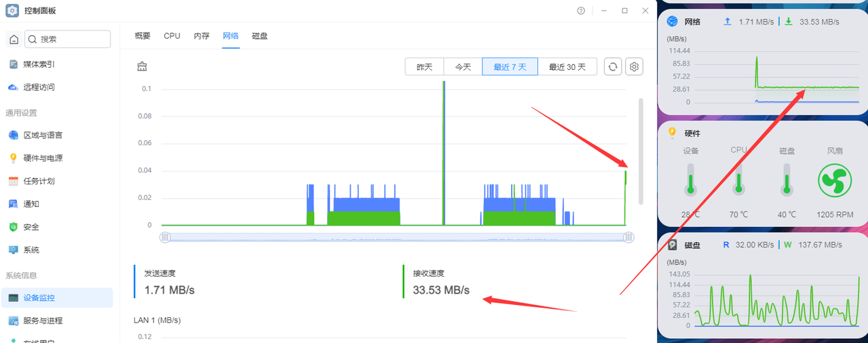Screen dimensions: 868x343
Task: Click the LAN 1 (MB/s) chart label
Action: point(157,320)
